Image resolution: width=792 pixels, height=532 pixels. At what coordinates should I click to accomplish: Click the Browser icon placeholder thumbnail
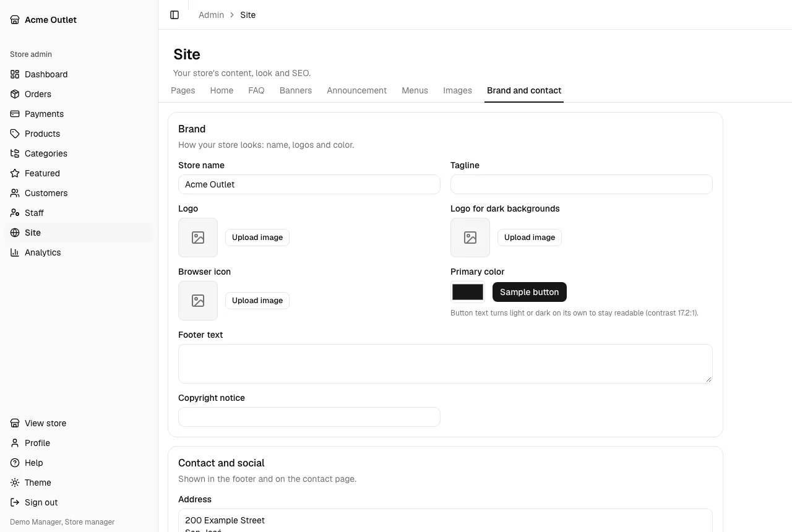tap(198, 301)
